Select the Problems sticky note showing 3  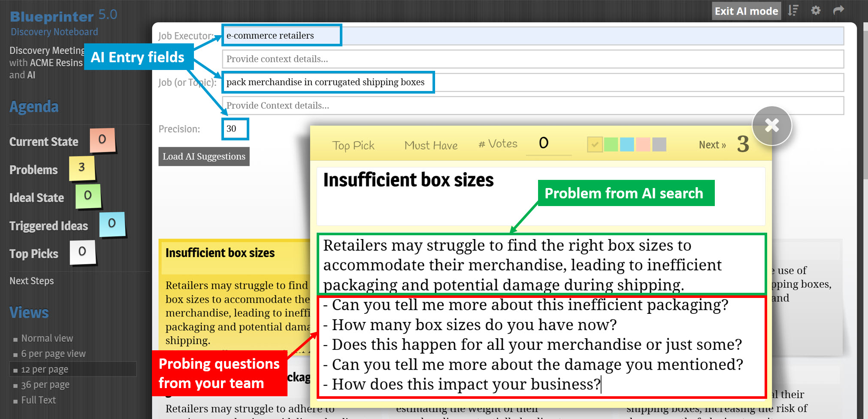click(x=83, y=167)
